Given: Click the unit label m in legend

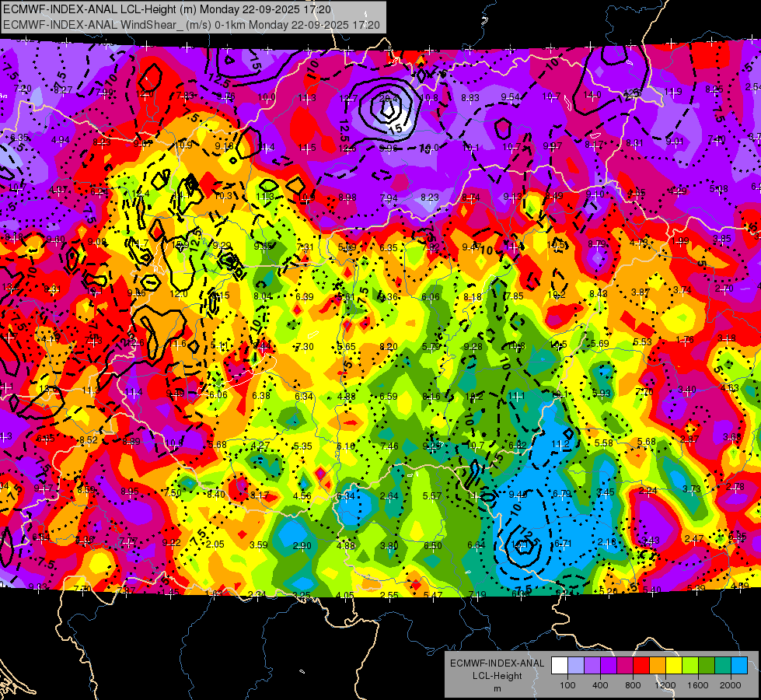Looking at the screenshot, I should tap(497, 689).
